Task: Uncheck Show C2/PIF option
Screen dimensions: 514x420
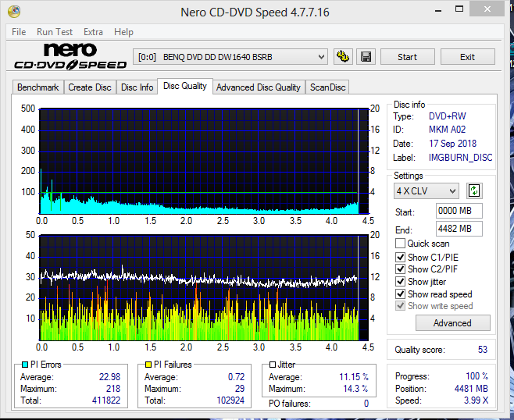Action: coord(400,269)
